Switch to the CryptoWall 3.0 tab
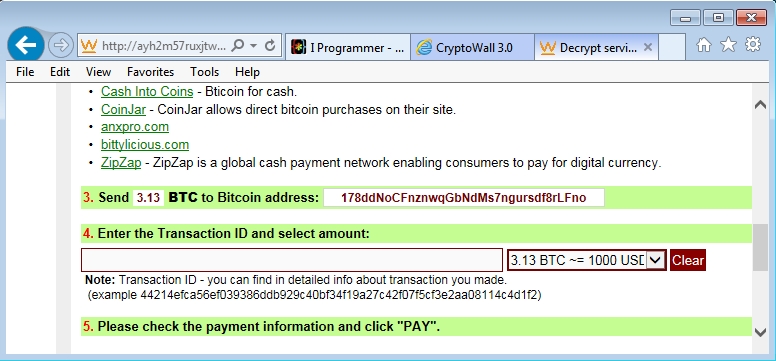Viewport: 776px width, 361px height. pos(472,48)
